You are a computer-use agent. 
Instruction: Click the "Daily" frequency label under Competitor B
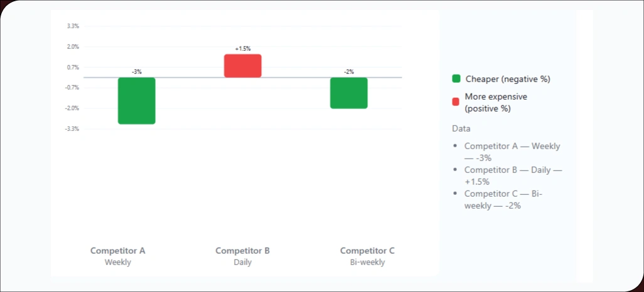point(242,263)
